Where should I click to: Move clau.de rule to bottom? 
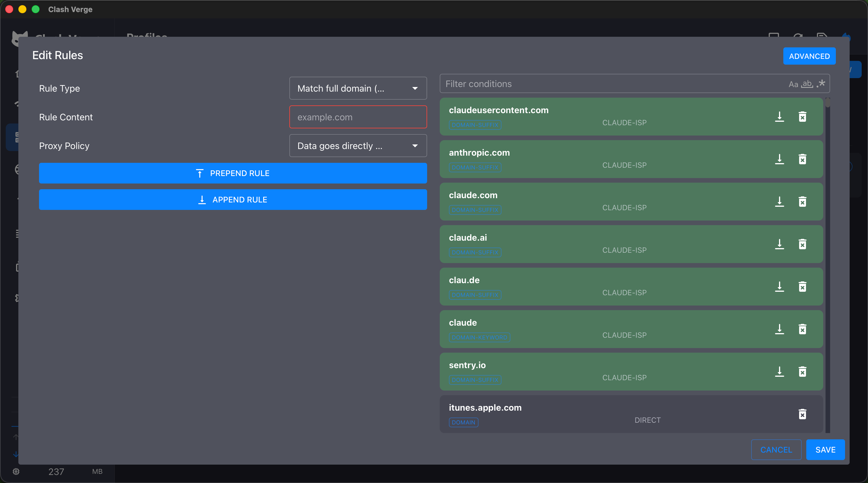(x=779, y=287)
